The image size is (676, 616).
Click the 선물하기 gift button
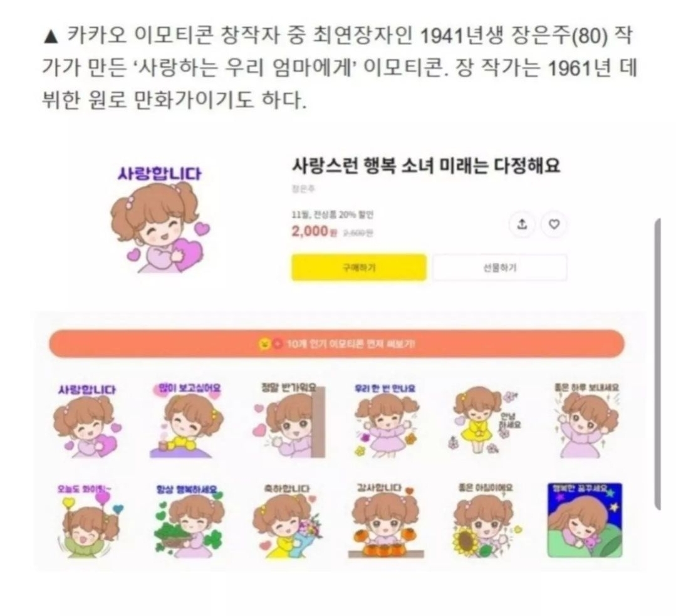(x=500, y=268)
